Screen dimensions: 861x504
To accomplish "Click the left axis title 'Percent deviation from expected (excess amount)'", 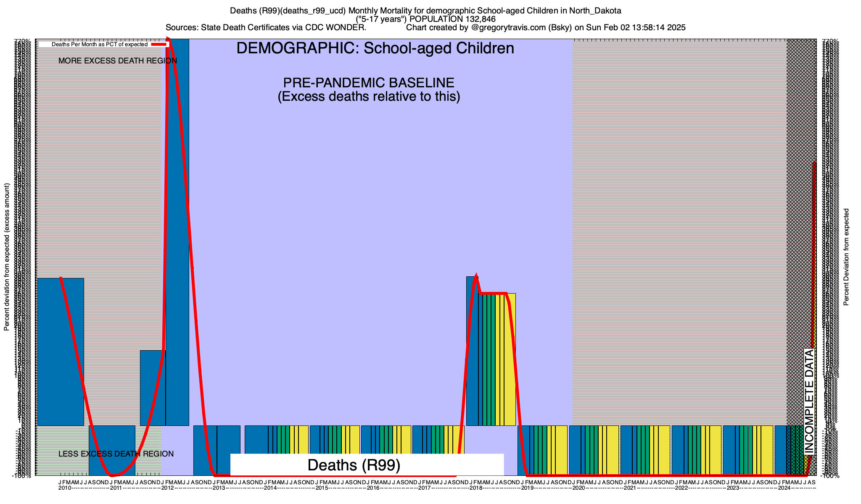I will tap(7, 257).
